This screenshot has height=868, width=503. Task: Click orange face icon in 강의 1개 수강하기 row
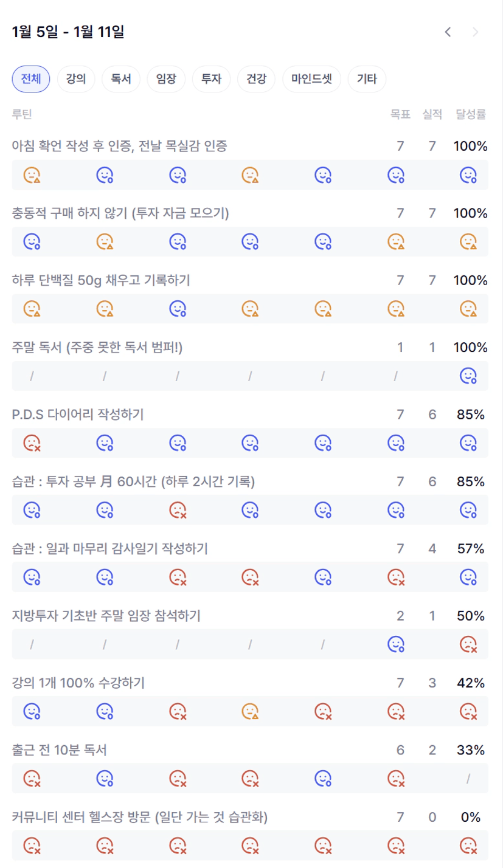[x=250, y=711]
